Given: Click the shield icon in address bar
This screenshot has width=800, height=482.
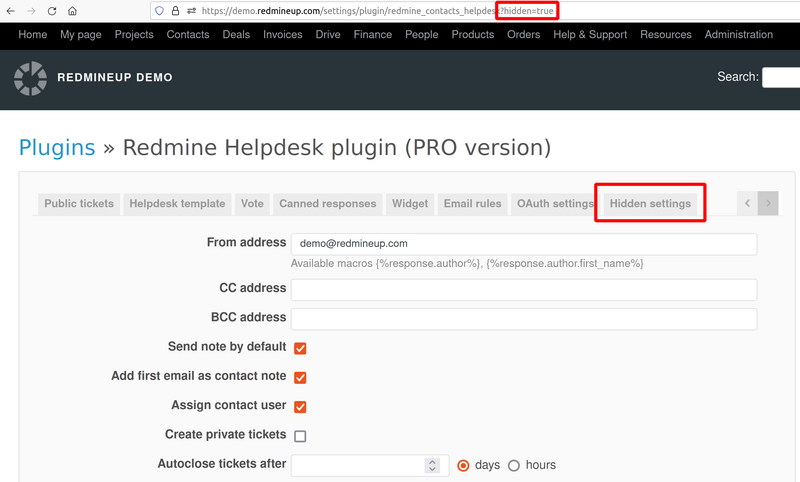Looking at the screenshot, I should click(x=158, y=11).
